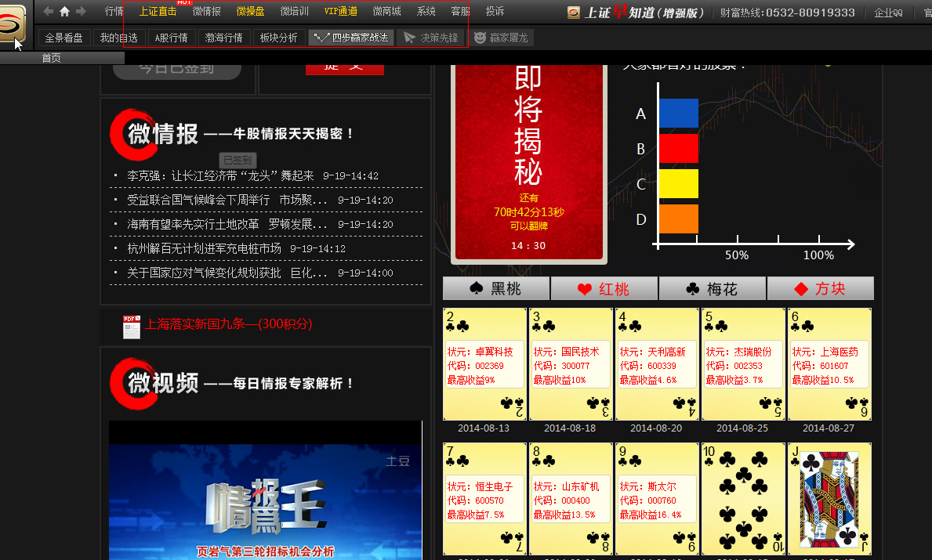Open club 7 card 恒生电子
Image resolution: width=932 pixels, height=560 pixels.
pos(485,499)
